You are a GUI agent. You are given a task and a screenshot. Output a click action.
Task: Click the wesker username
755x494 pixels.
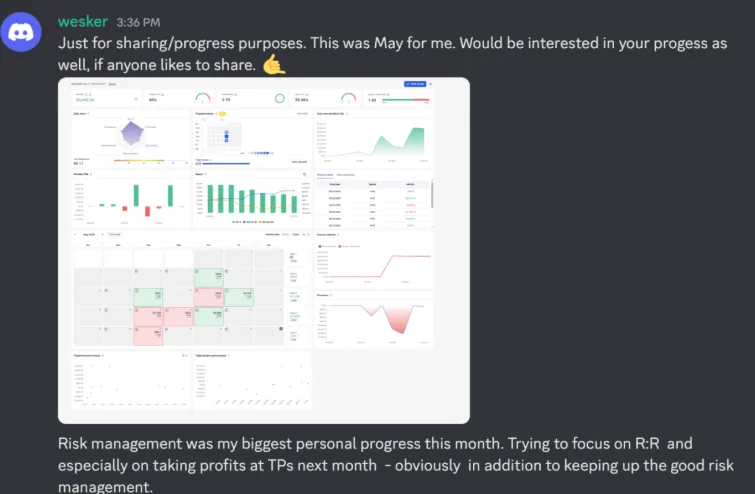(83, 22)
